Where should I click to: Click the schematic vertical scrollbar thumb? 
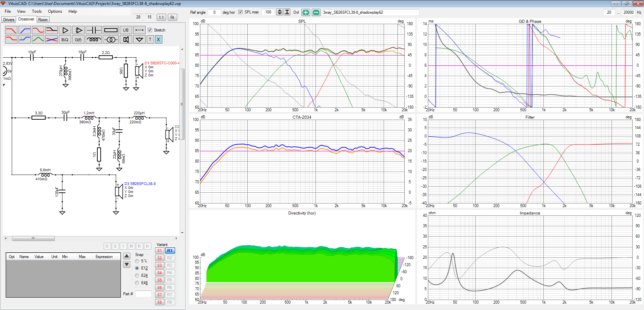coord(182,104)
